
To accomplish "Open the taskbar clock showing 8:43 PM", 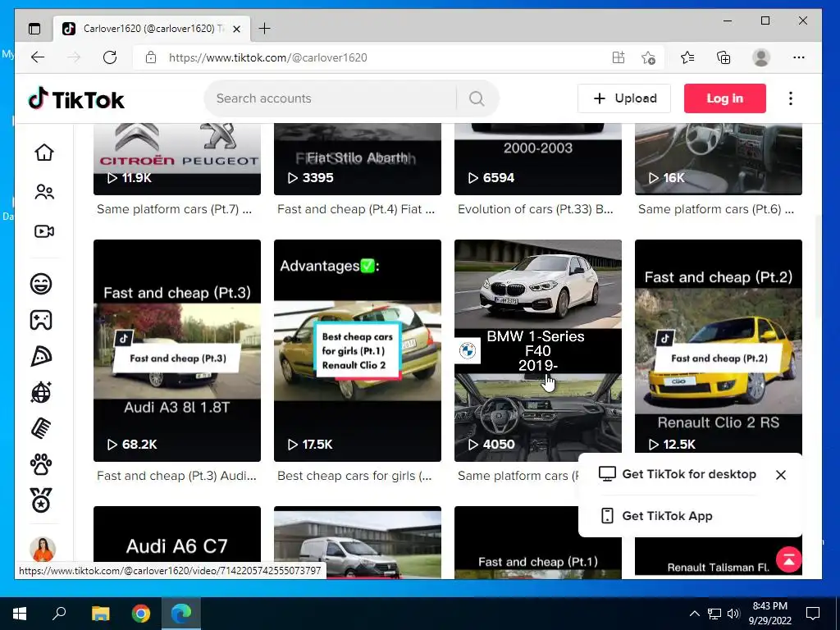I will (x=769, y=614).
